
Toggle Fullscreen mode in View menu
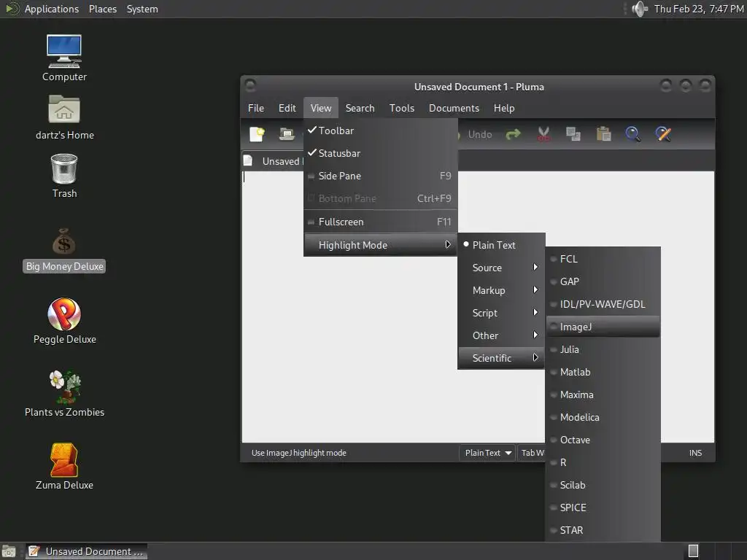(380, 222)
